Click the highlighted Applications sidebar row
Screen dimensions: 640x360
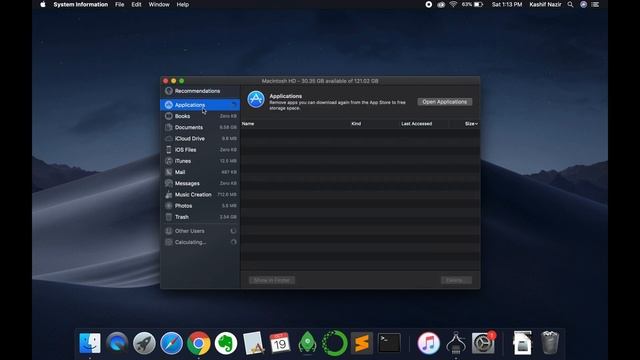200,105
